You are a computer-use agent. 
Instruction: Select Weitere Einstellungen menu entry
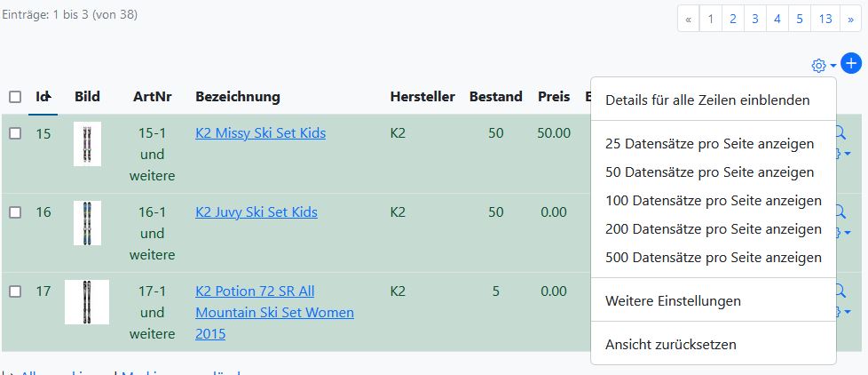pos(673,300)
